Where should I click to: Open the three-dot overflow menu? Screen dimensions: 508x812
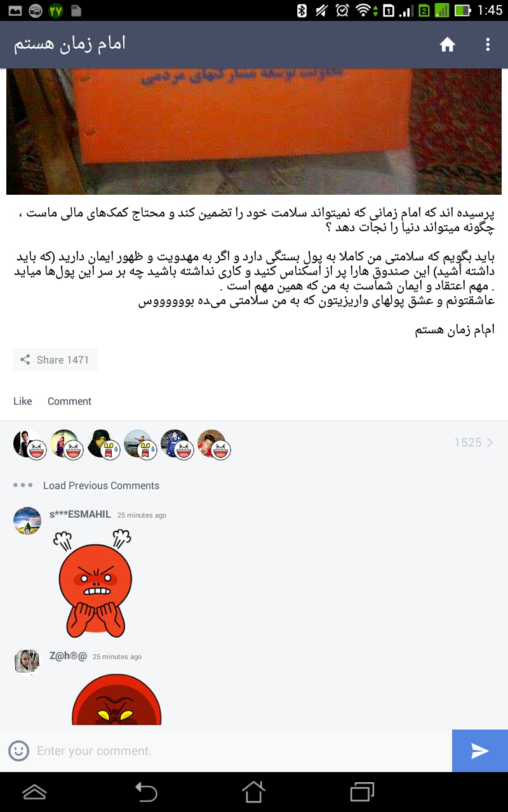(488, 44)
